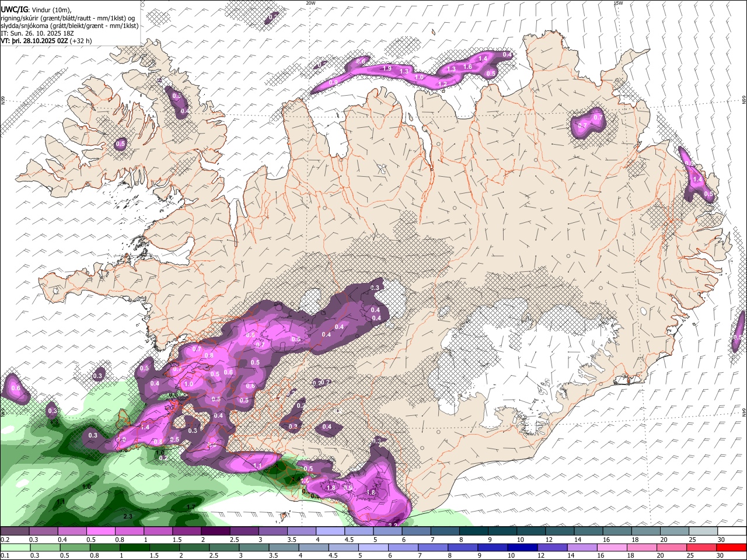
Task: Click the bold 'UWC/IG' title text
Action: coord(13,9)
